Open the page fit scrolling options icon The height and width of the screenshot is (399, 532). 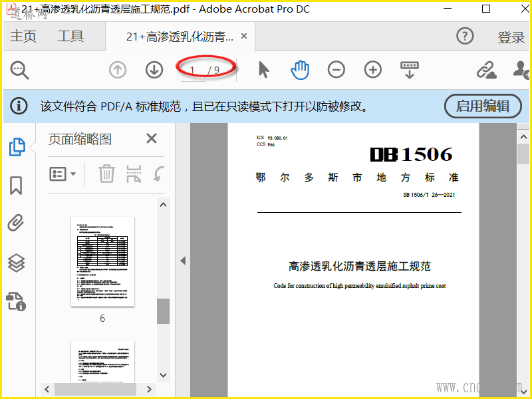click(410, 70)
